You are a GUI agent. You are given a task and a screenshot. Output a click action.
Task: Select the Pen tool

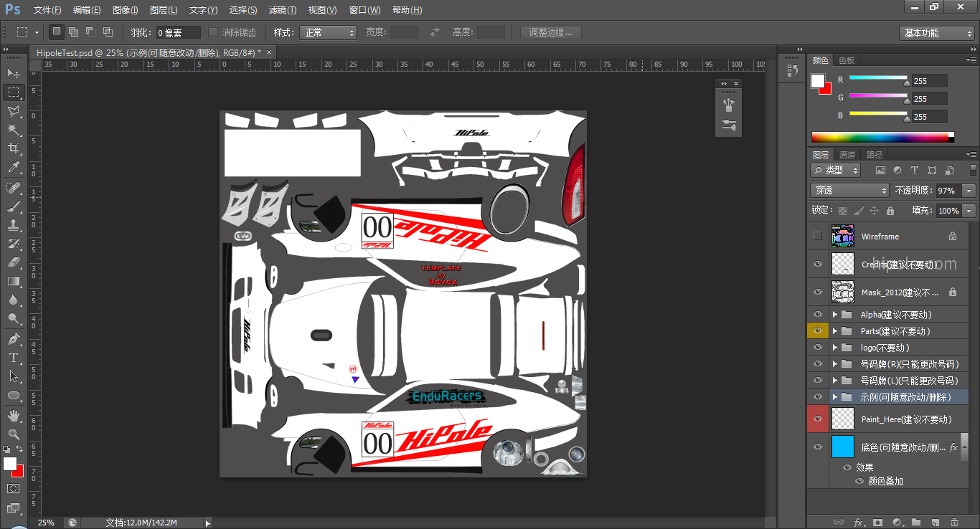click(x=14, y=339)
